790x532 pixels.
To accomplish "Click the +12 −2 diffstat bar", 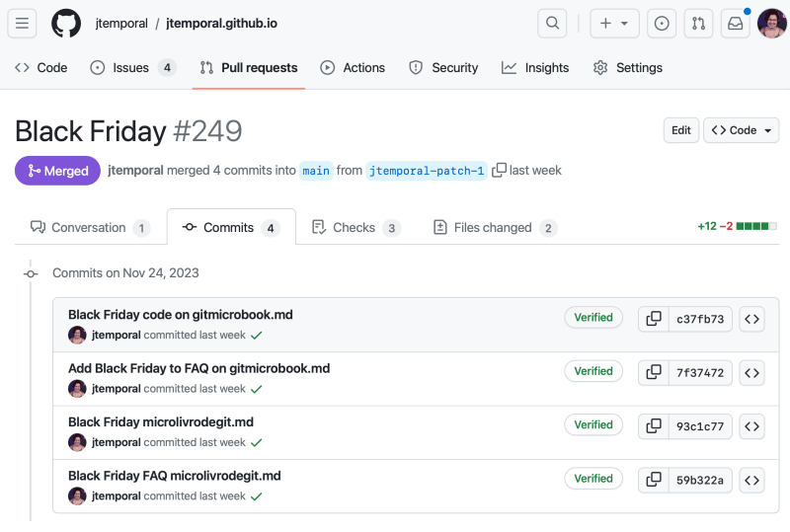I will (737, 226).
